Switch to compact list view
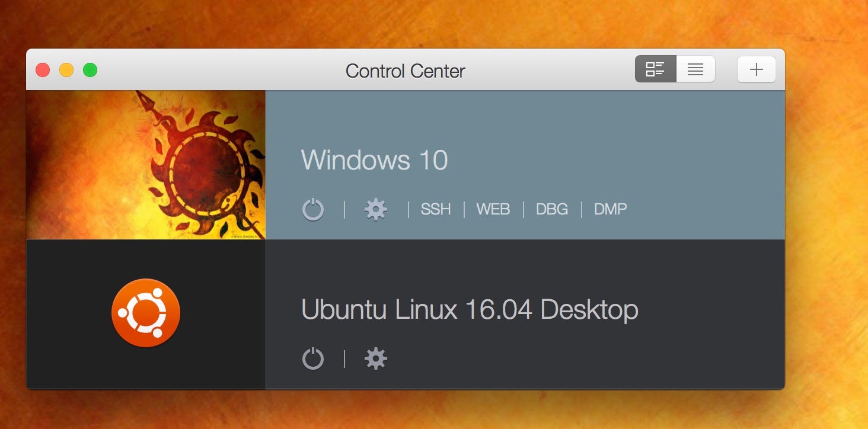The image size is (868, 429). point(695,69)
